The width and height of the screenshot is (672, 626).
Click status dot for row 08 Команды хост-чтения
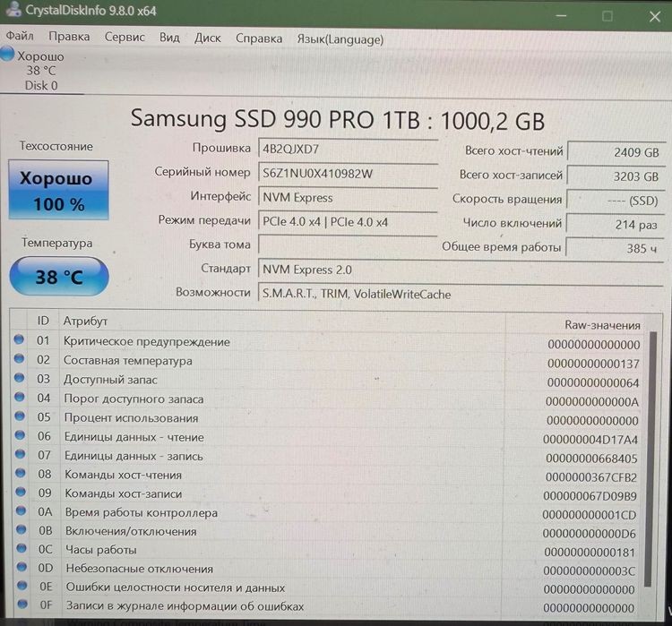click(x=20, y=473)
